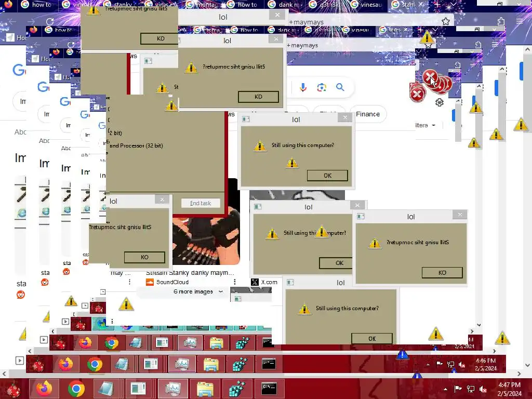The width and height of the screenshot is (532, 399).
Task: Open Google quick settings gear icon
Action: [440, 102]
